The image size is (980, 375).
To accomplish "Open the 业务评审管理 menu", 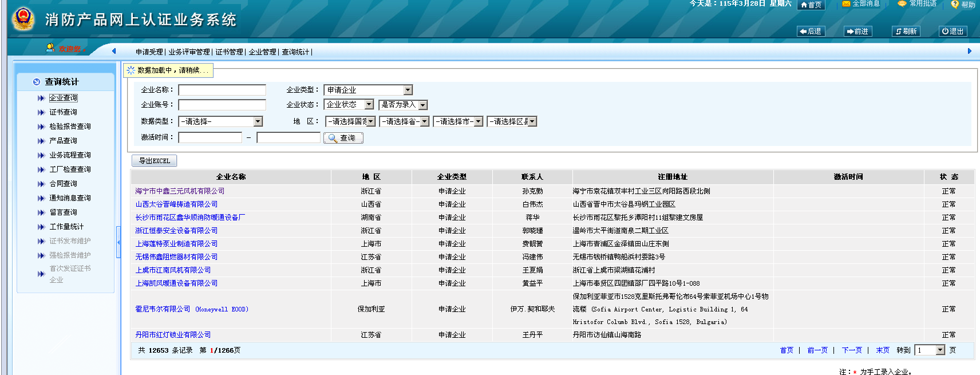I will 189,52.
